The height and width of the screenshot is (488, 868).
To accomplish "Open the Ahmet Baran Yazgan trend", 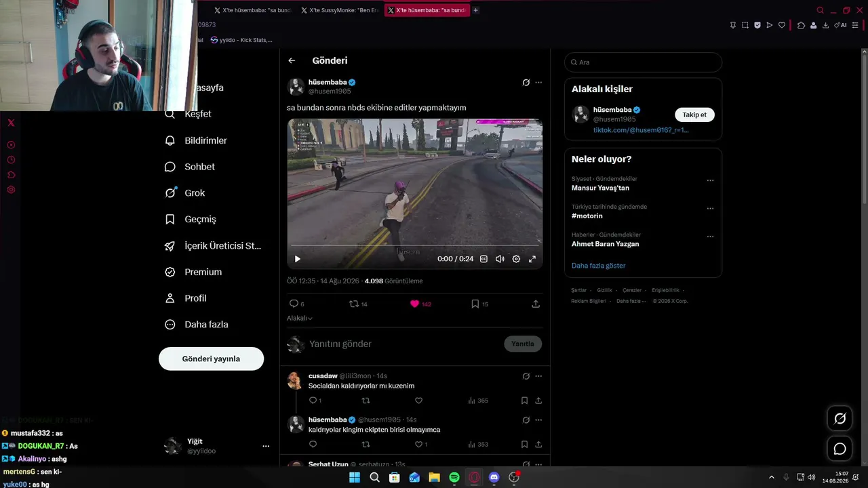I will point(605,244).
